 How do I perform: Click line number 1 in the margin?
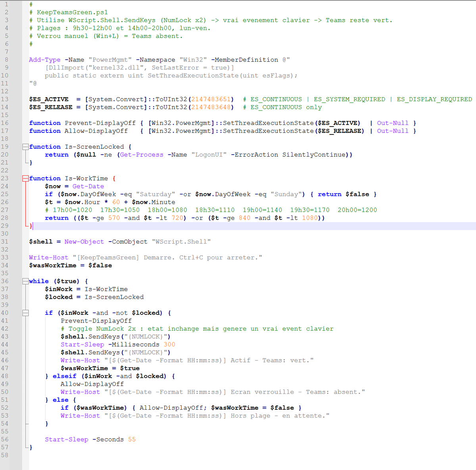click(6, 4)
